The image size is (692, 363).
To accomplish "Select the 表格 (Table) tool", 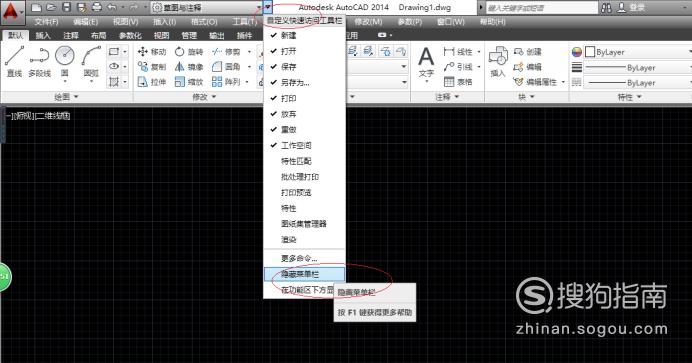I will pos(458,82).
